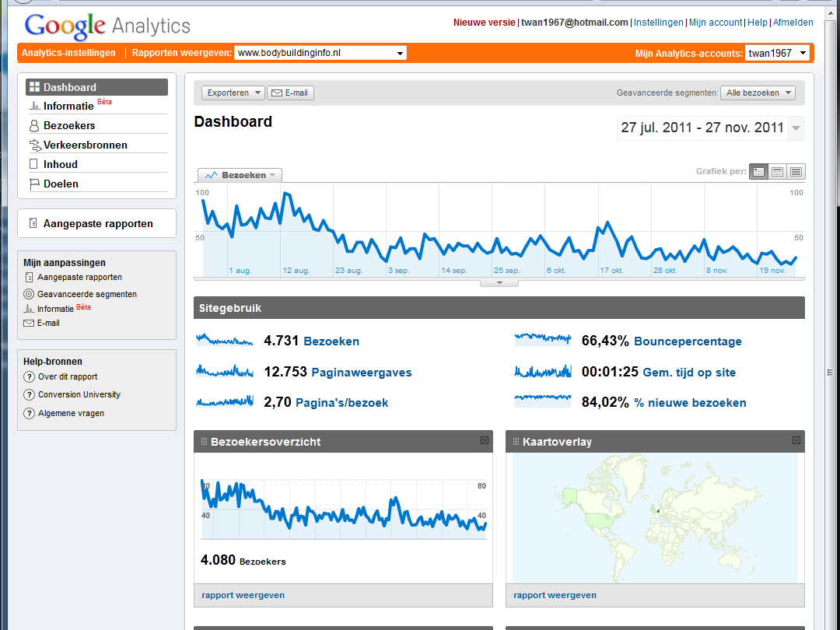This screenshot has height=630, width=840.
Task: Open the Gem. tijd op site link
Action: point(689,373)
